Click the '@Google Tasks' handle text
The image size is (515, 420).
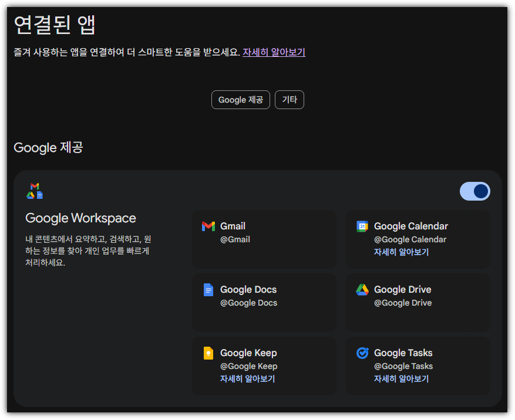tap(403, 366)
